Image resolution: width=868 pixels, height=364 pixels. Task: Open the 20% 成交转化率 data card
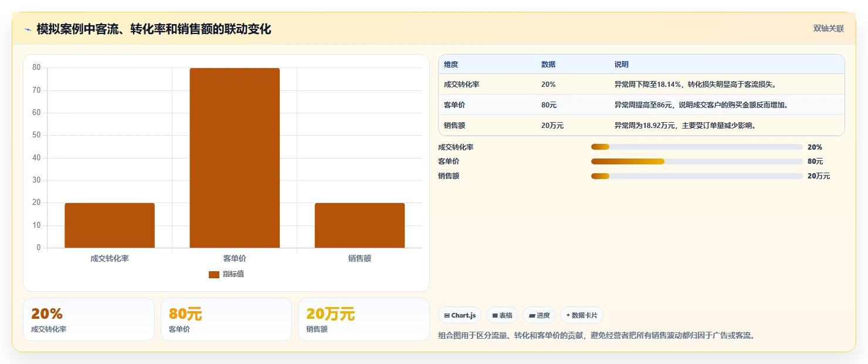89,319
